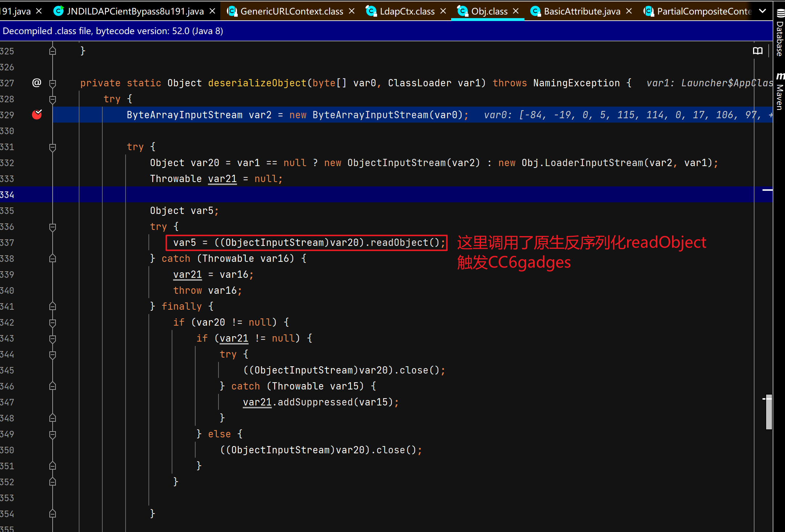Close the BasicAttribute.java tab
This screenshot has width=785, height=532.
[x=629, y=11]
